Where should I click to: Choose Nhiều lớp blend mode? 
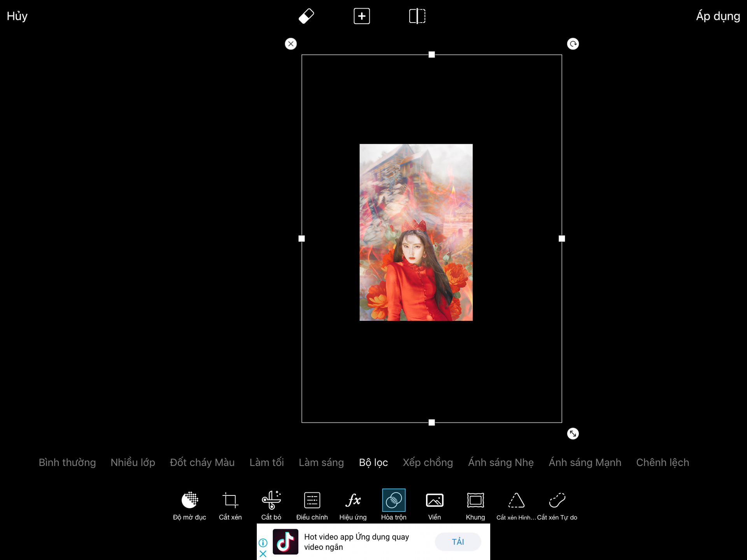[x=133, y=462]
